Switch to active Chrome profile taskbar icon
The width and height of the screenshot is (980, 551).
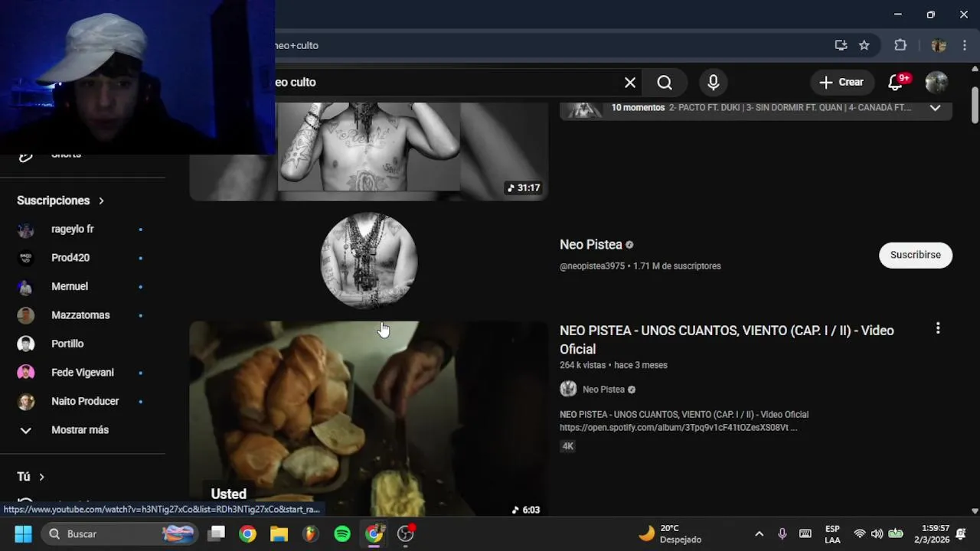point(374,533)
